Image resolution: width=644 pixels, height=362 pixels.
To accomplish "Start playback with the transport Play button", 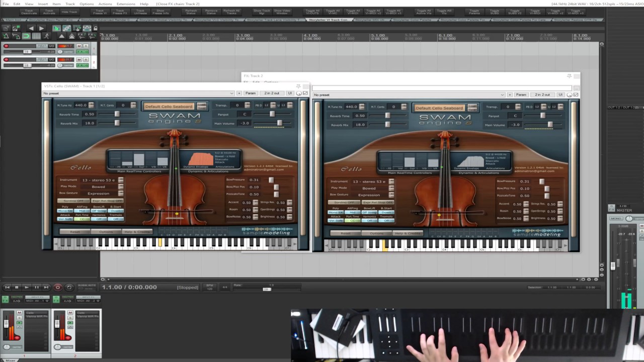I will click(27, 287).
